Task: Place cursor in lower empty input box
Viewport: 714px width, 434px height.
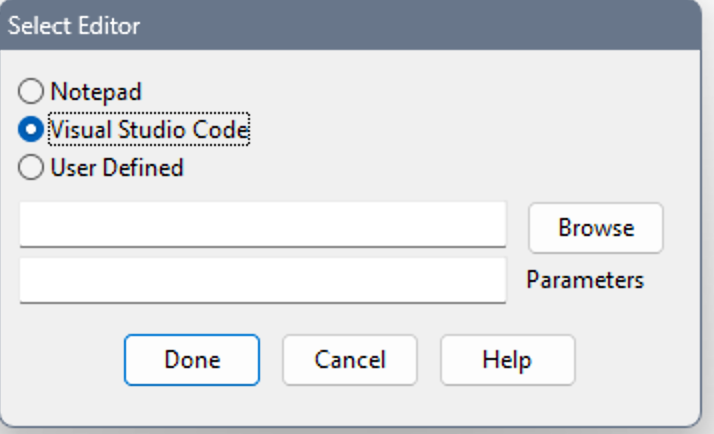Action: click(x=262, y=280)
